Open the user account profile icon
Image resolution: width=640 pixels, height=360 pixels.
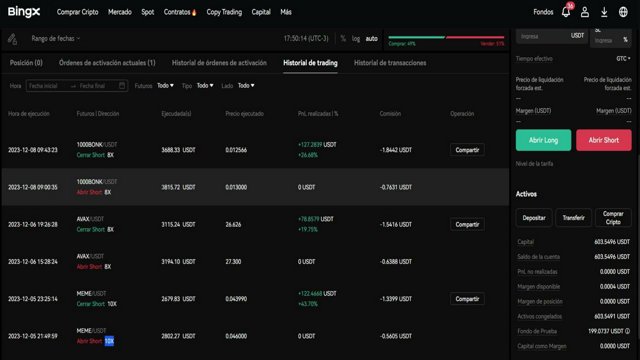point(585,12)
